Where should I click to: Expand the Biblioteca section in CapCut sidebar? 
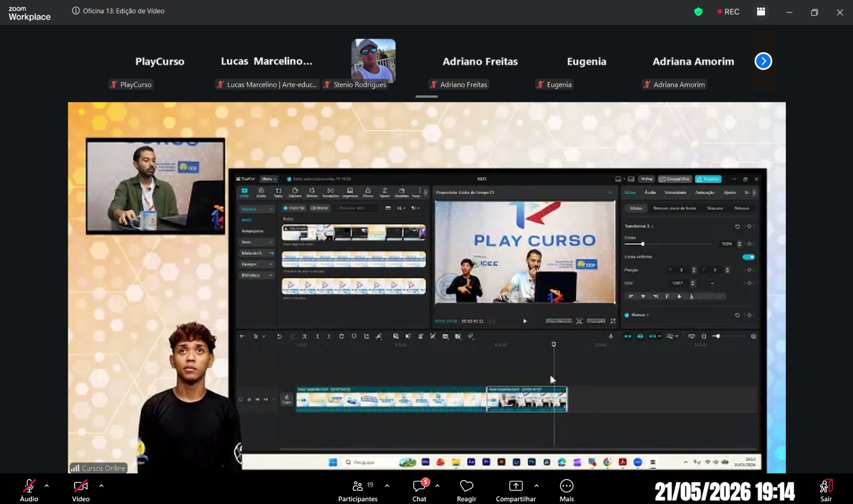256,275
